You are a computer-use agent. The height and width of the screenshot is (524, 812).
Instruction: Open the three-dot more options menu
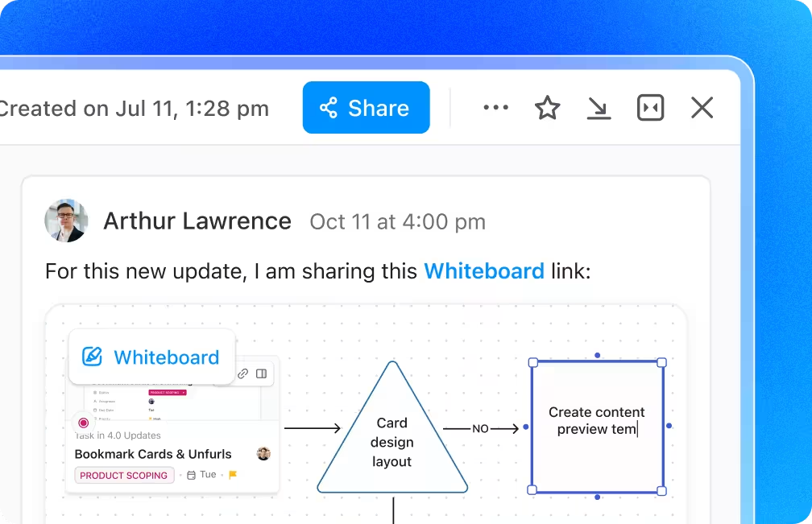coord(495,108)
